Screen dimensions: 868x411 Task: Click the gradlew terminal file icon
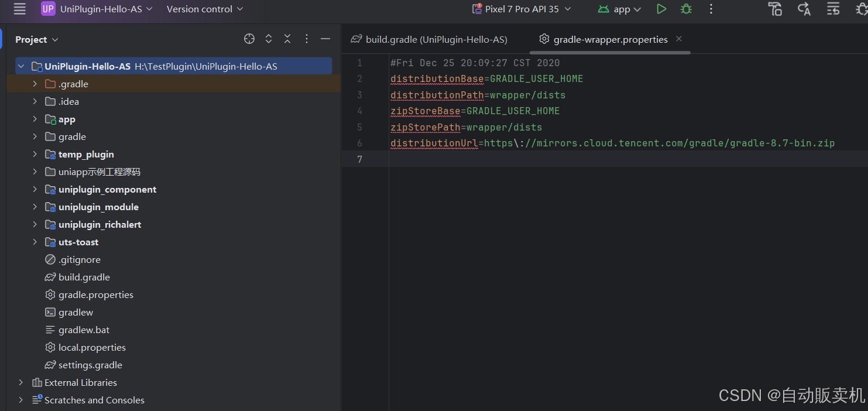tap(50, 312)
